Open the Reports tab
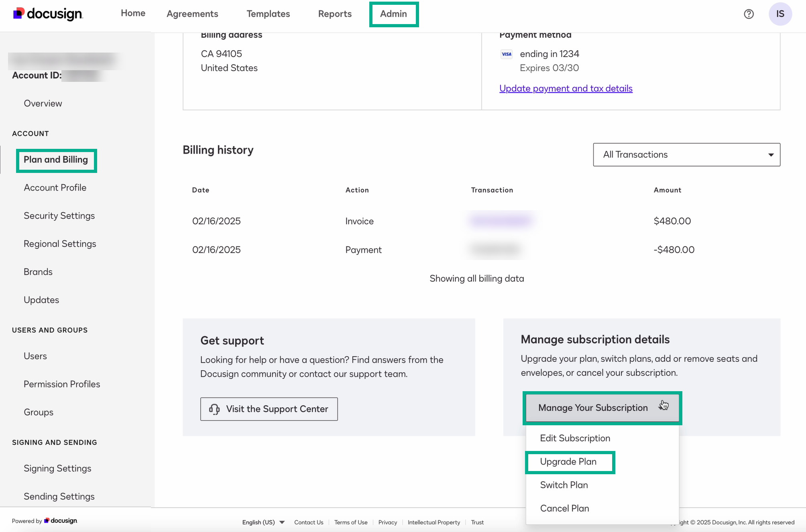The image size is (806, 532). 335,14
